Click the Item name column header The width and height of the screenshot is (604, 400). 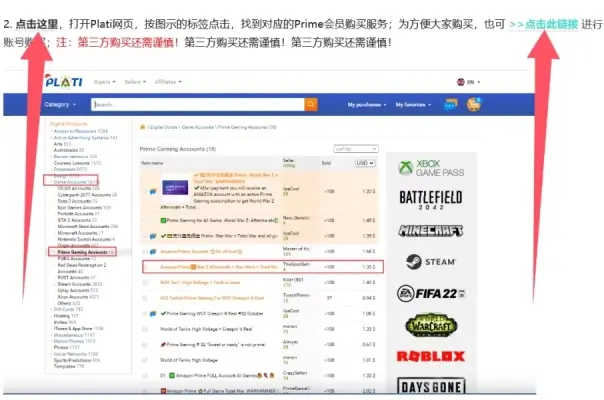[152, 163]
